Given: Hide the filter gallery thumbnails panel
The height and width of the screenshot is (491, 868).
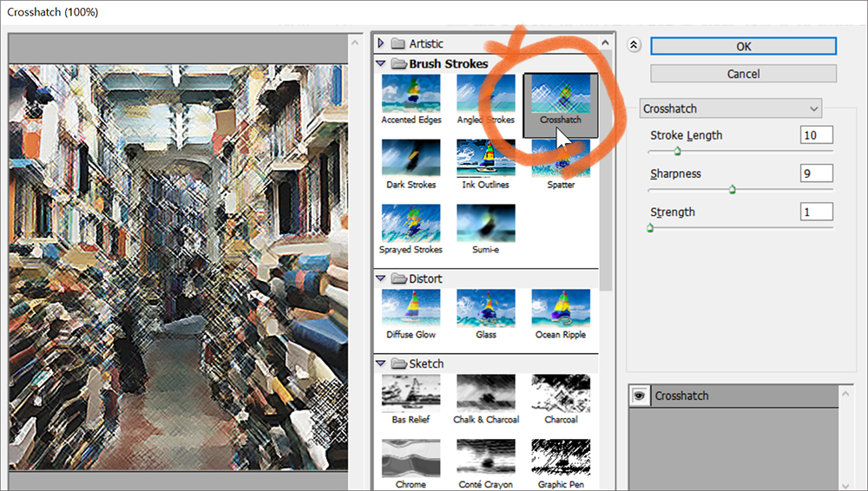Looking at the screenshot, I should [634, 45].
